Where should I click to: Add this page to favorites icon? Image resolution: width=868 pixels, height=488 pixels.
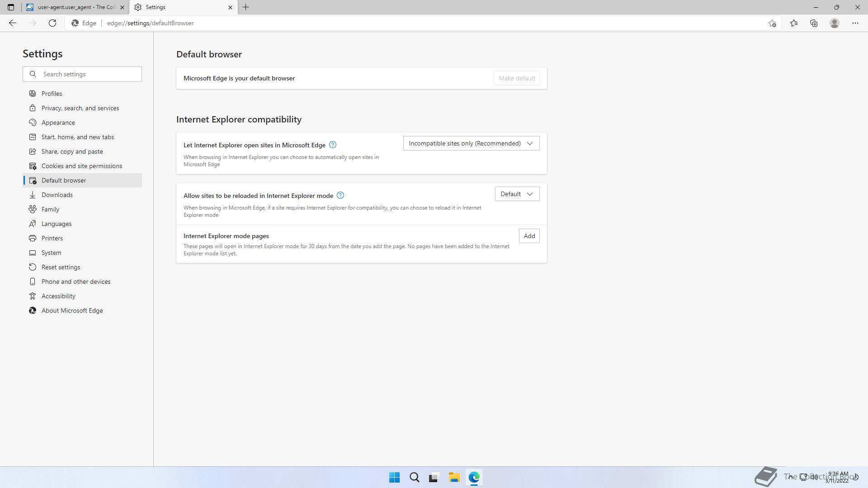point(772,23)
